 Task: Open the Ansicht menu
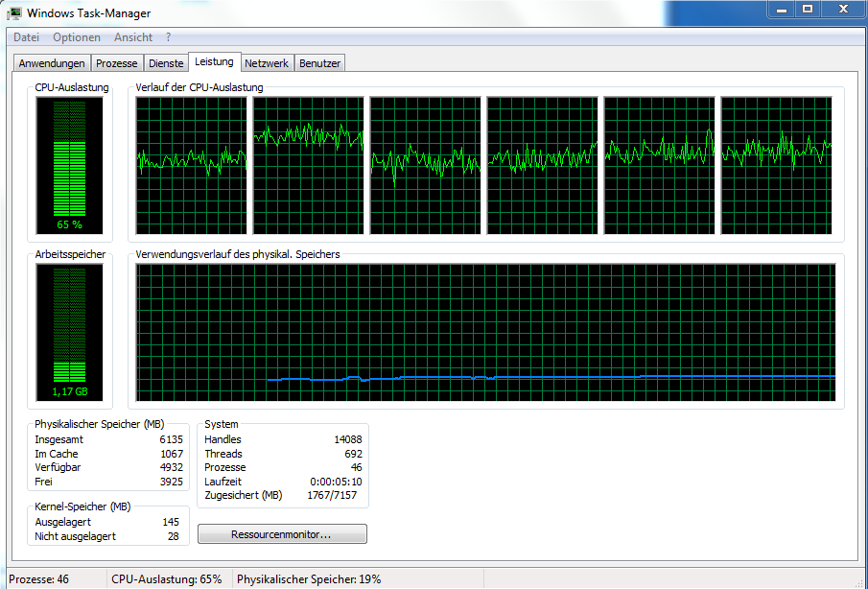pos(133,37)
